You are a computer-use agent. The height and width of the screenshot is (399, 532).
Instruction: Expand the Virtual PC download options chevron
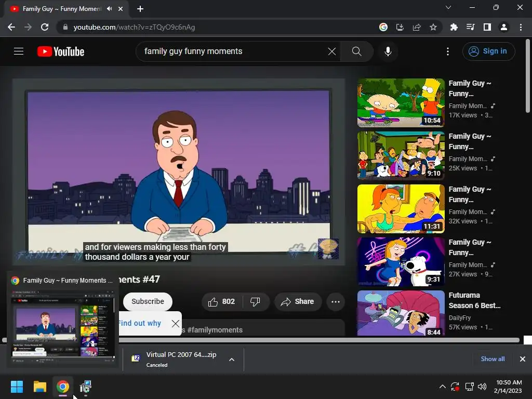click(x=232, y=360)
